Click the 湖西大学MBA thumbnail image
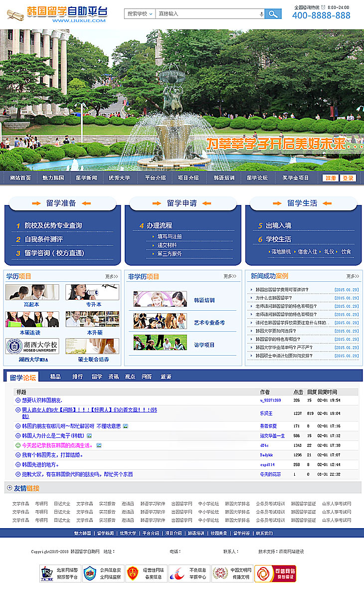Image resolution: width=364 pixels, height=592 pixels. click(32, 346)
